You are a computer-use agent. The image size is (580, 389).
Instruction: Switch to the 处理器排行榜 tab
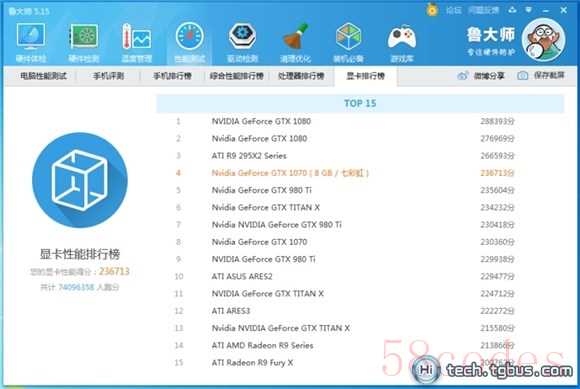[x=301, y=76]
